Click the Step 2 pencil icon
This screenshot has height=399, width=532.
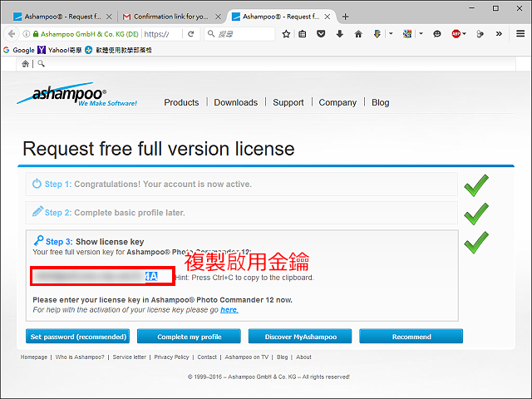(x=37, y=211)
